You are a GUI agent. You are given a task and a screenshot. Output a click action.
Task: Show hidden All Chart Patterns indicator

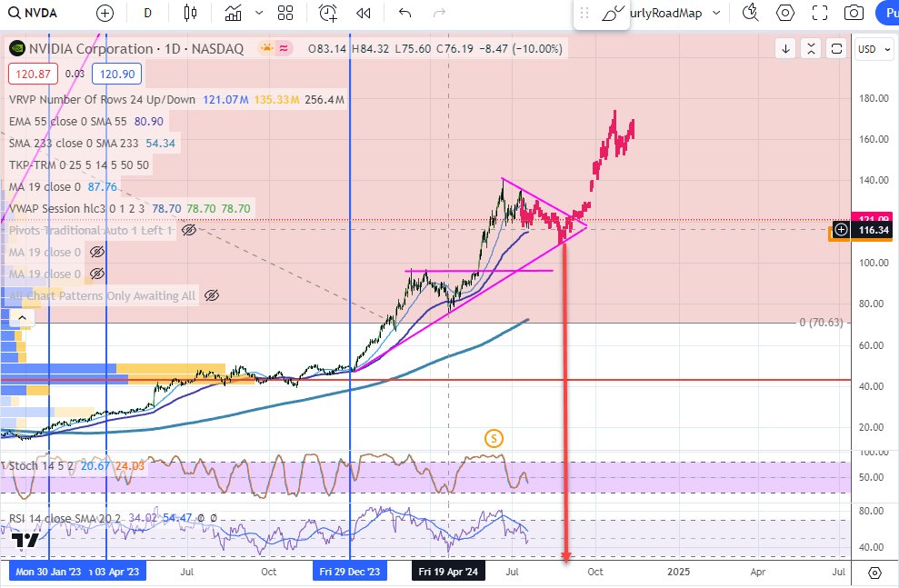coord(212,295)
